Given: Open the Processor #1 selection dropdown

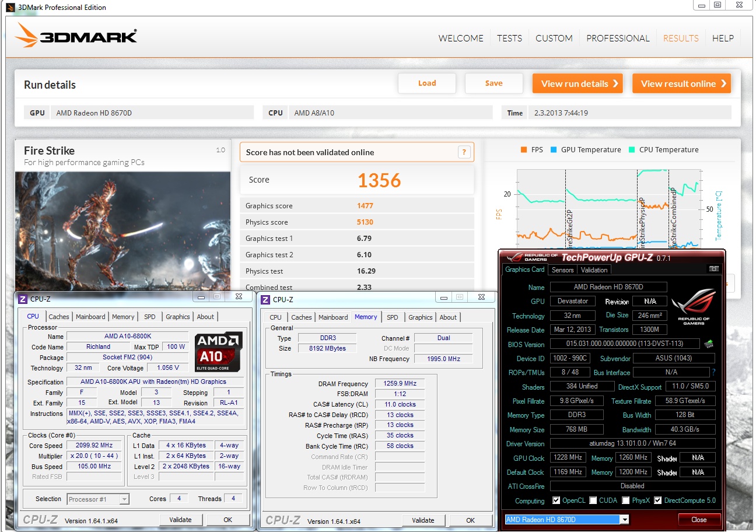Looking at the screenshot, I should (98, 499).
